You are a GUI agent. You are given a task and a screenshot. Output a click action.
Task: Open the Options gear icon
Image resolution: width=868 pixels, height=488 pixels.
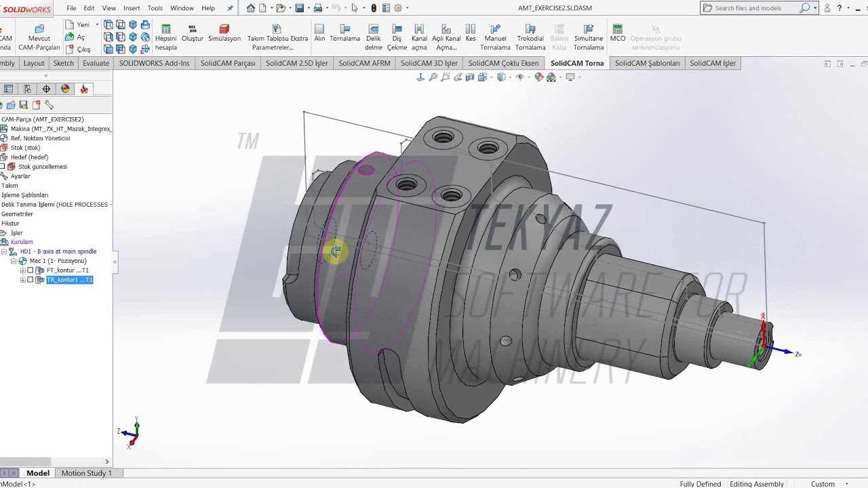[x=398, y=8]
